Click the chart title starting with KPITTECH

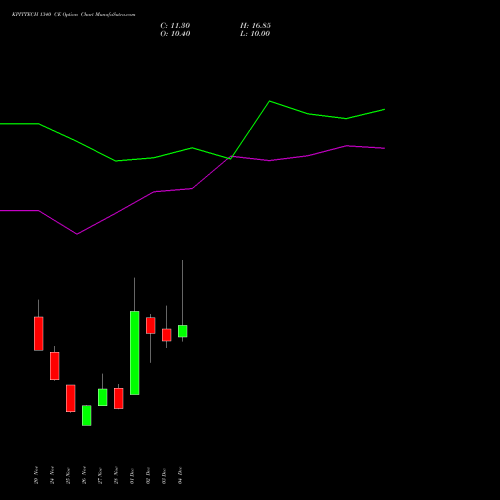74,14
